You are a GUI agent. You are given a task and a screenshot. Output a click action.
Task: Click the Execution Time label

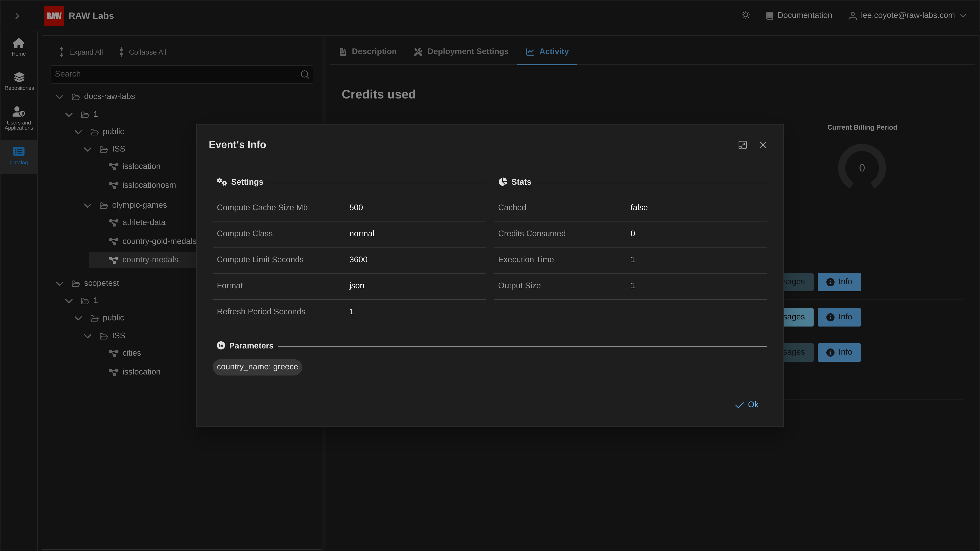click(526, 260)
